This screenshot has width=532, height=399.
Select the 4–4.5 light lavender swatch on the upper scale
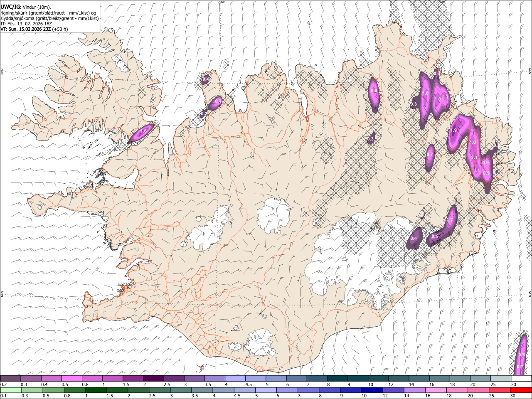pyautogui.click(x=235, y=378)
